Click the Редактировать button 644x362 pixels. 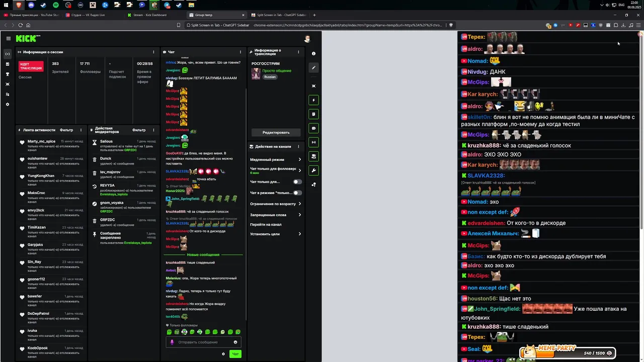(x=276, y=132)
